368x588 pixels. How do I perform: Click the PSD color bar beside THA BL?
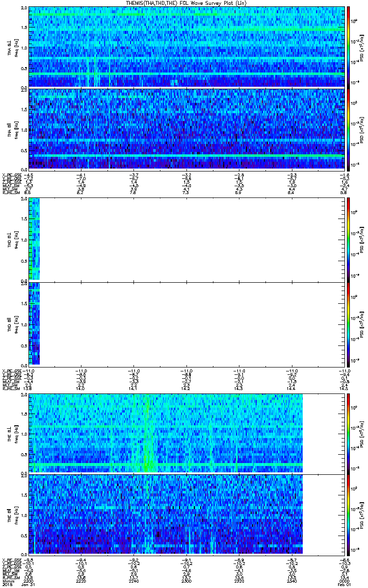click(348, 47)
